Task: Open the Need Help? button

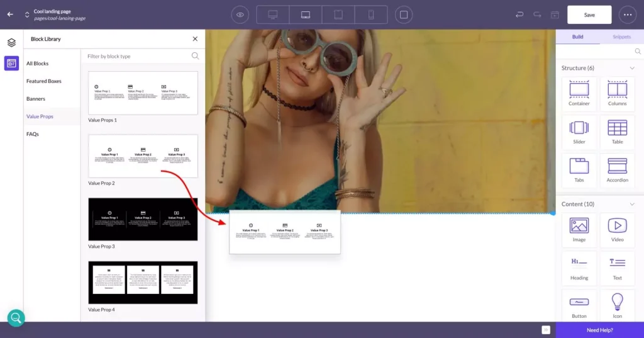Action: pyautogui.click(x=599, y=330)
